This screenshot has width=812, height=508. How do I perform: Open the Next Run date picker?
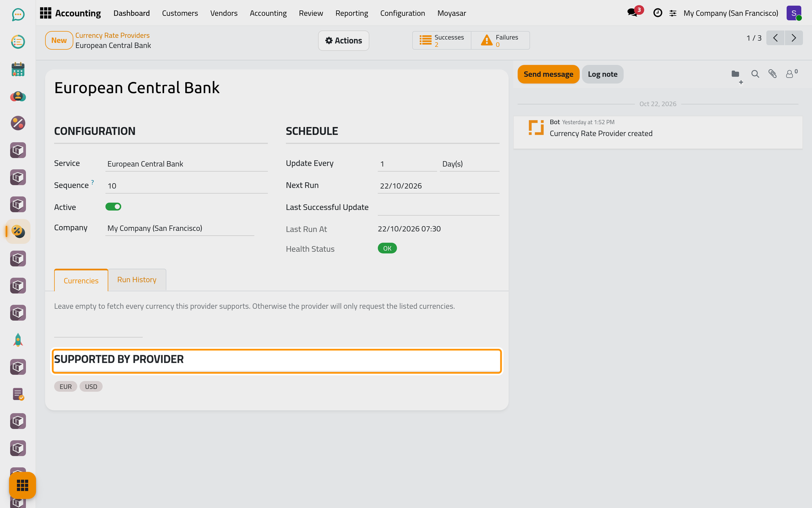[x=439, y=186]
